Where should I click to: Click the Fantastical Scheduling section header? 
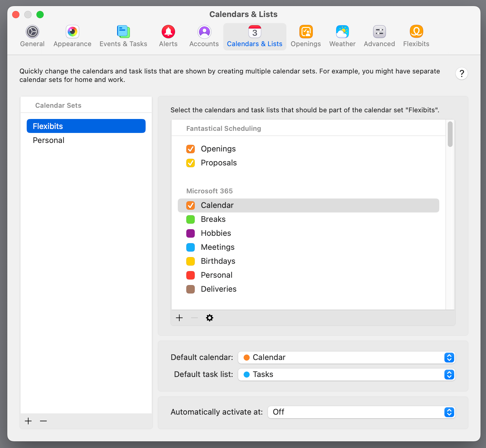[x=224, y=128]
